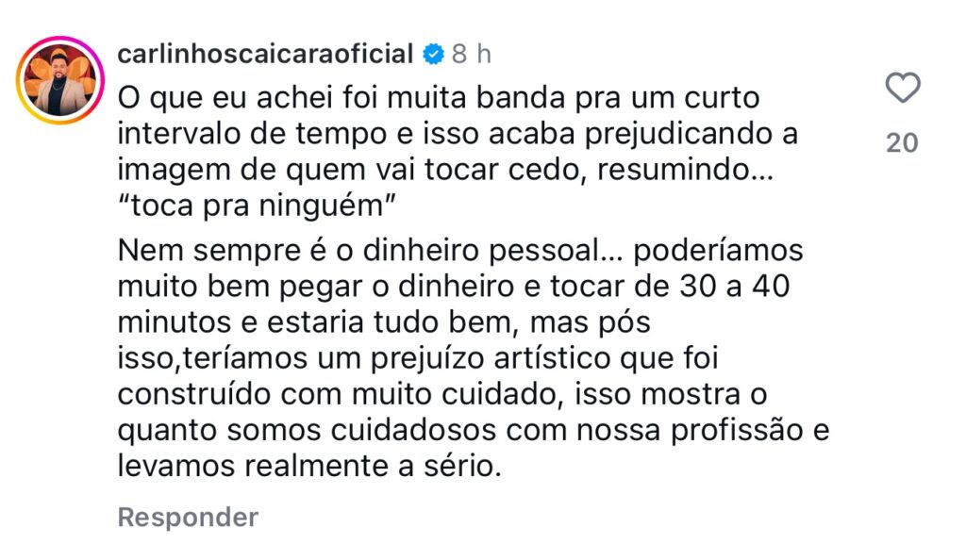The height and width of the screenshot is (560, 966).
Task: Click the blue verified badge
Action: point(433,54)
